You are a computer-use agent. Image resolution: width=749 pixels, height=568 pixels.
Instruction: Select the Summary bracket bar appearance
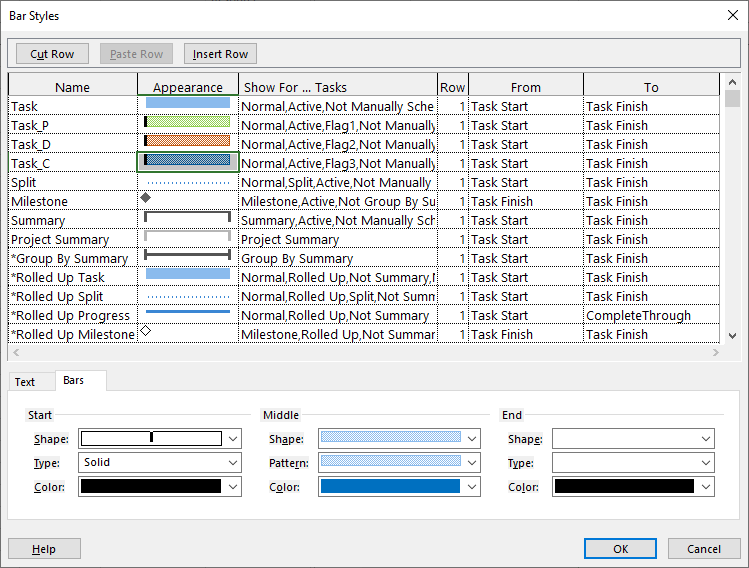pos(188,219)
